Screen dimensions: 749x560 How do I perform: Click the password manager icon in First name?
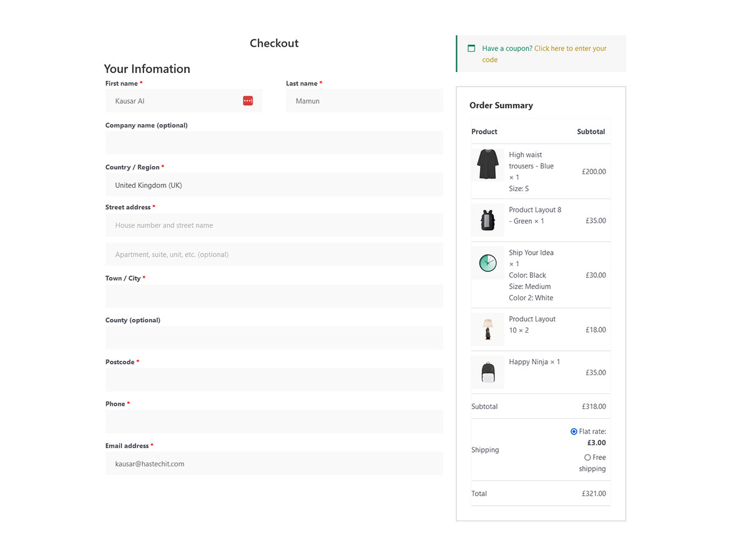coord(248,101)
